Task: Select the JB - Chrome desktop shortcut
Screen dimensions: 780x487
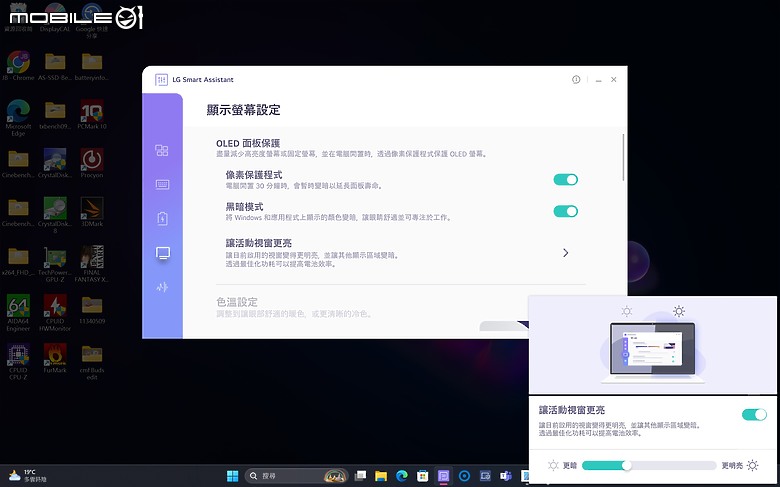Action: point(18,66)
